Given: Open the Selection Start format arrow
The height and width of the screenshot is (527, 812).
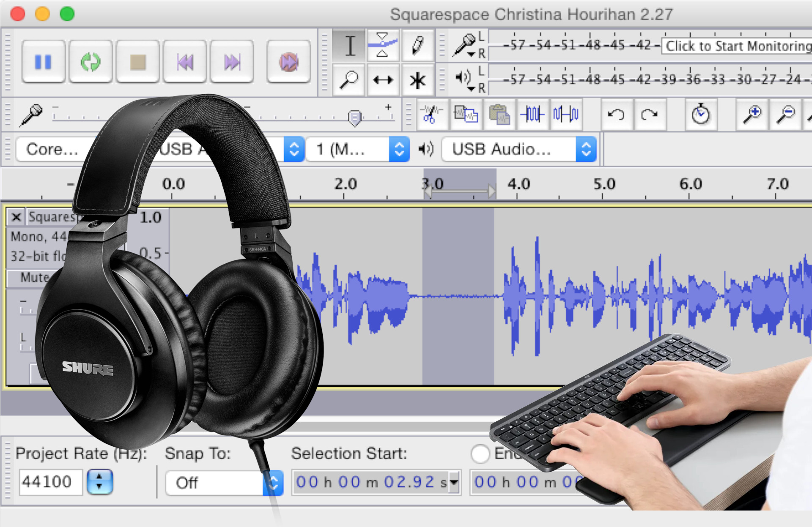Looking at the screenshot, I should 454,482.
